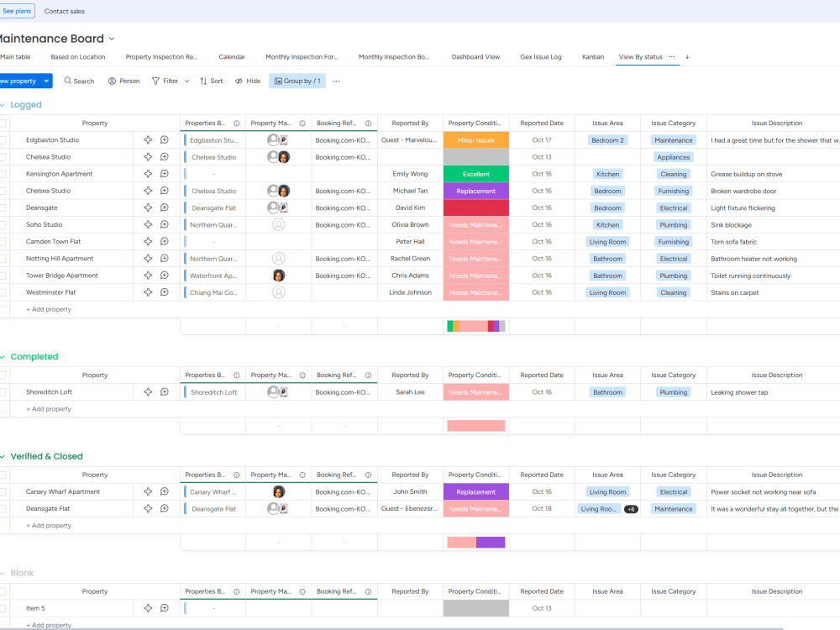The image size is (840, 630).
Task: Click Oct 17 reported date cell
Action: pos(542,139)
